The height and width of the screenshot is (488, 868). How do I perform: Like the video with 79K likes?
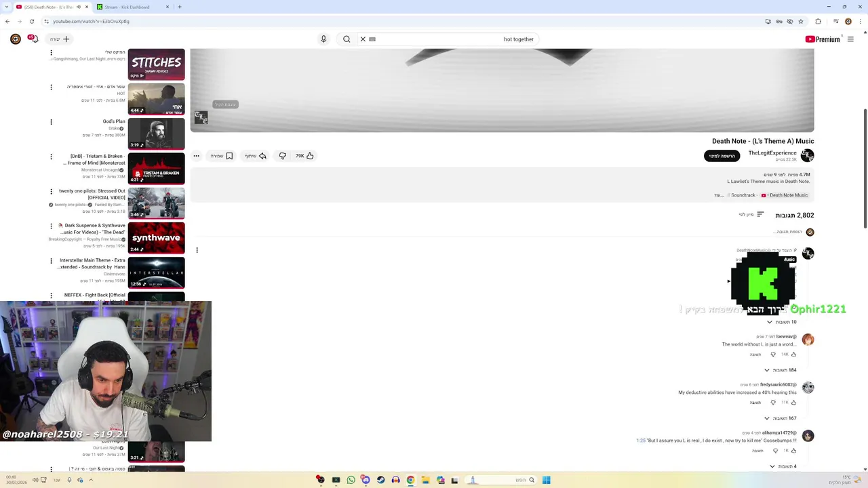coord(304,156)
